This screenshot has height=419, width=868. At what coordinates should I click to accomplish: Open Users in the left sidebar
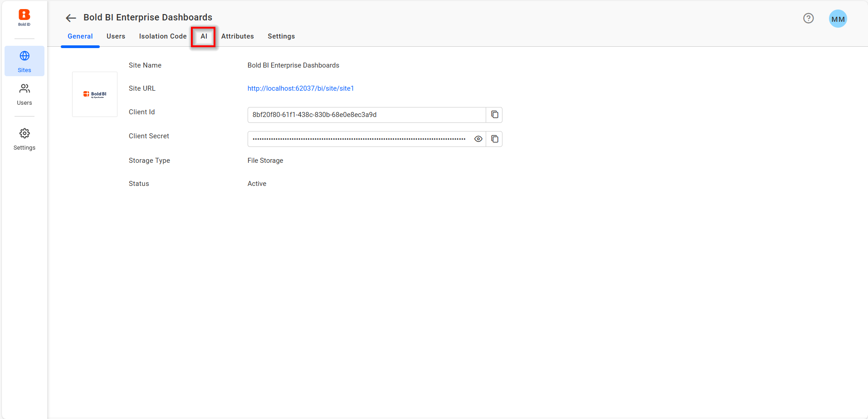pyautogui.click(x=24, y=94)
